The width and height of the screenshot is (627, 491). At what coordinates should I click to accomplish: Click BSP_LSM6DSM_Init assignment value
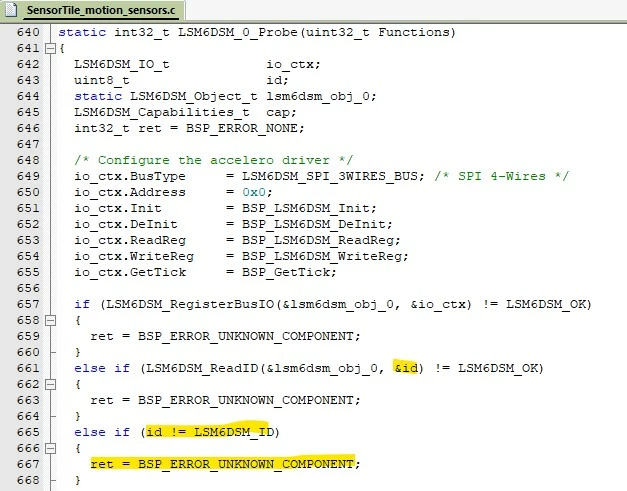pyautogui.click(x=306, y=208)
